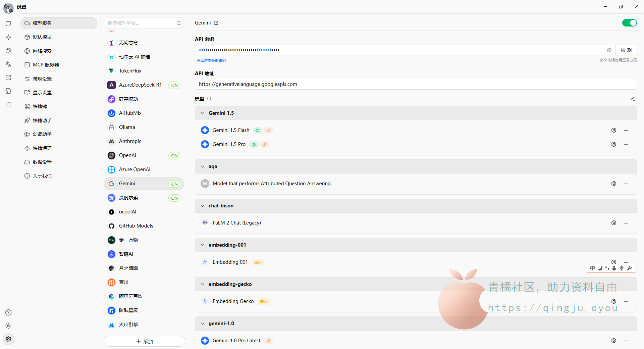
Task: Select Ollama in the provider list
Action: pos(144,127)
